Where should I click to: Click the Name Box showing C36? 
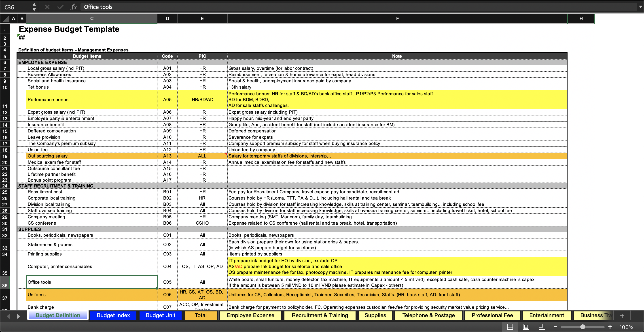point(17,7)
